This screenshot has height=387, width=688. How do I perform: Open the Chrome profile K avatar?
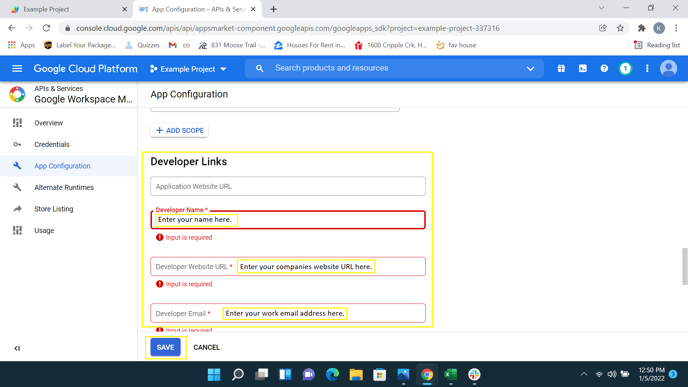pos(659,28)
